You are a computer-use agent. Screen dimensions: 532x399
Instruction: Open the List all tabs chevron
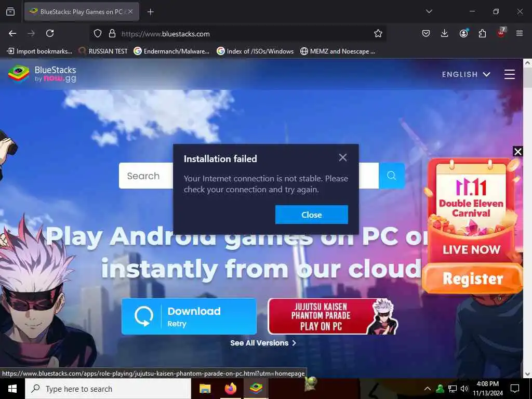pyautogui.click(x=429, y=11)
